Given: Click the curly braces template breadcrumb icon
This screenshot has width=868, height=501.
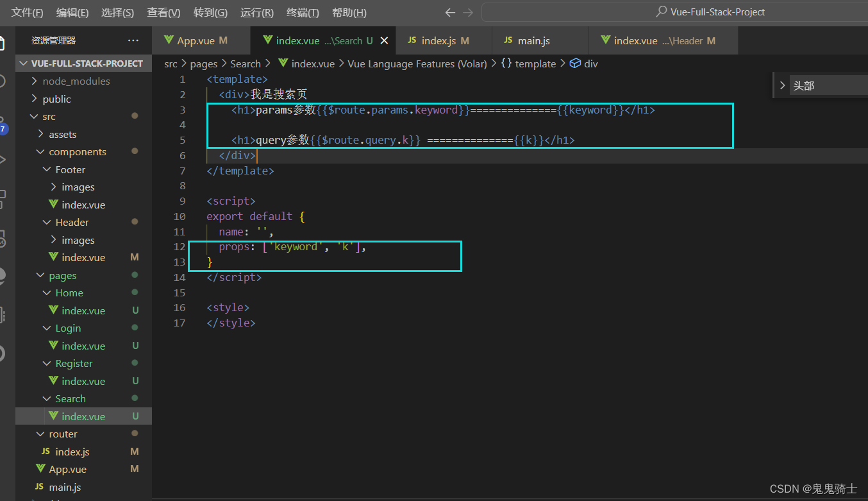Looking at the screenshot, I should 506,64.
